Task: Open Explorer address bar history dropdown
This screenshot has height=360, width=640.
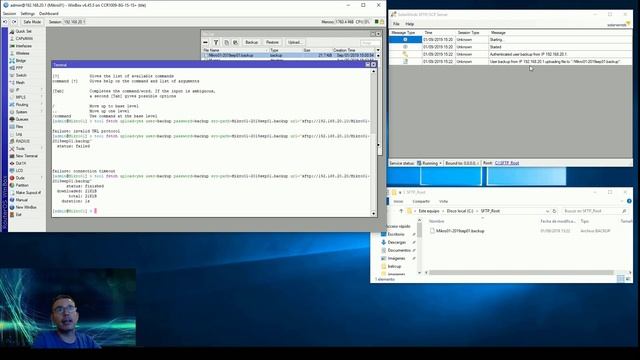Action: click(547, 211)
